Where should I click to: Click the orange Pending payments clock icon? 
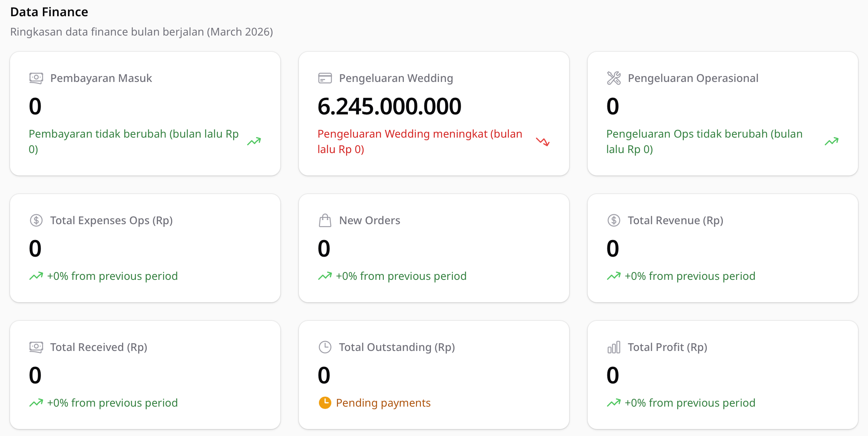(325, 403)
